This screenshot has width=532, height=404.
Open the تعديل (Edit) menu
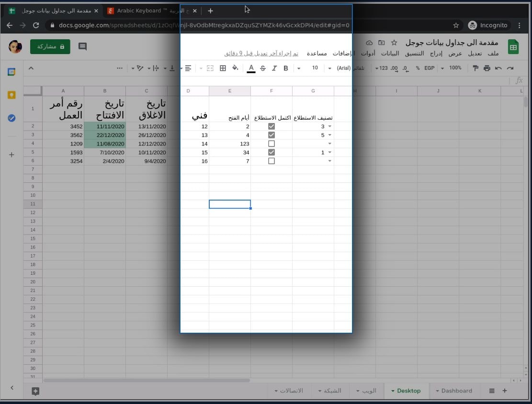point(475,54)
